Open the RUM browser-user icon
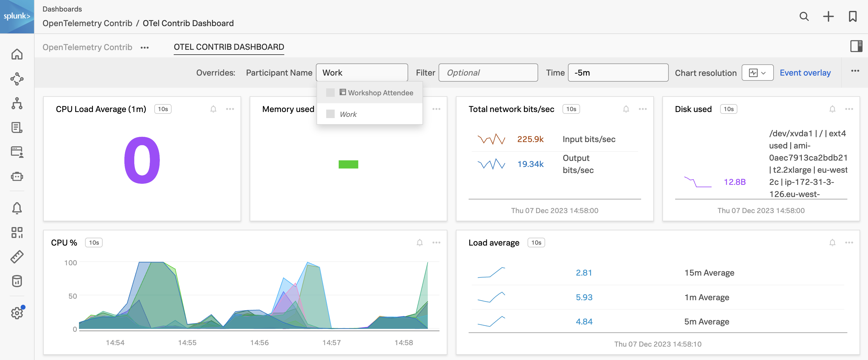Viewport: 868px width, 360px height. pos(17,152)
